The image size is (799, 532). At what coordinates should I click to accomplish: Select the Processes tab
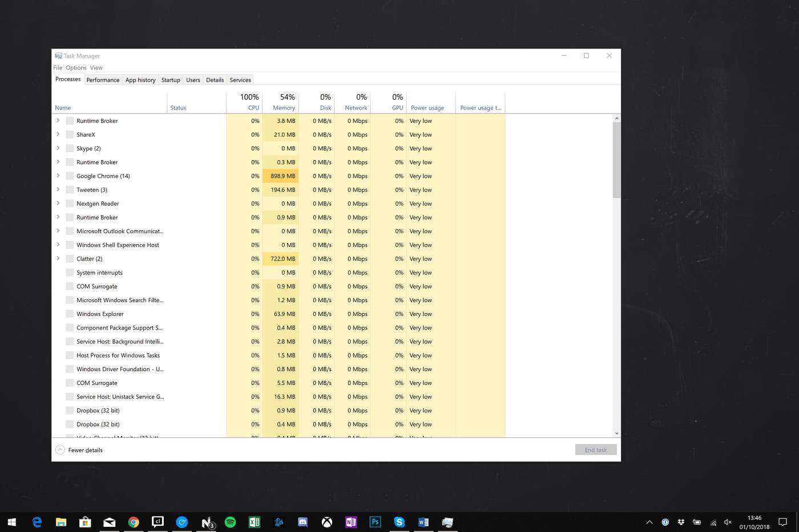coord(68,79)
